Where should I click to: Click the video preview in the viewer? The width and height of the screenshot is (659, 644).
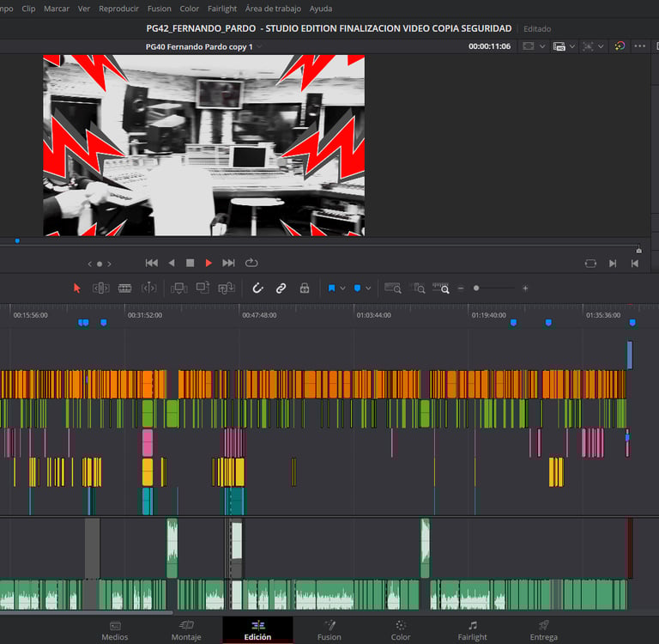(x=204, y=145)
